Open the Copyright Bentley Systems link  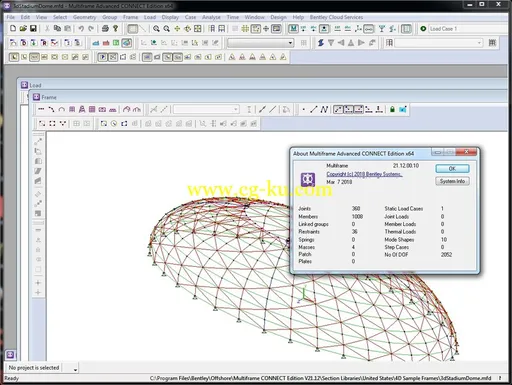tap(364, 174)
